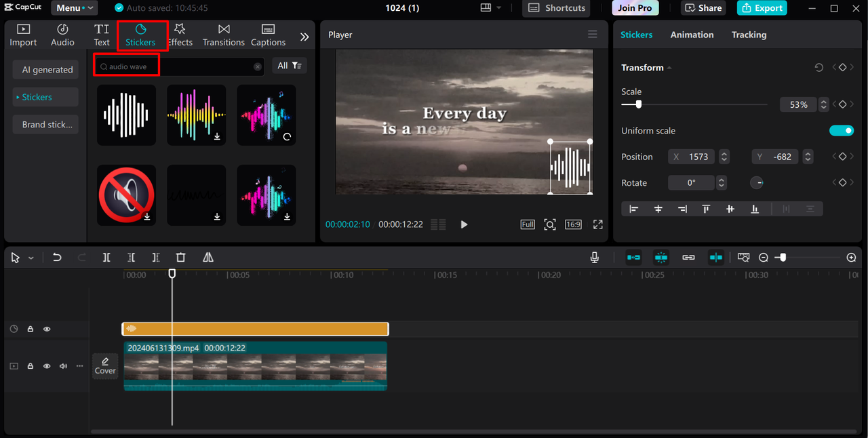
Task: Collapse the Transform section
Action: point(669,68)
